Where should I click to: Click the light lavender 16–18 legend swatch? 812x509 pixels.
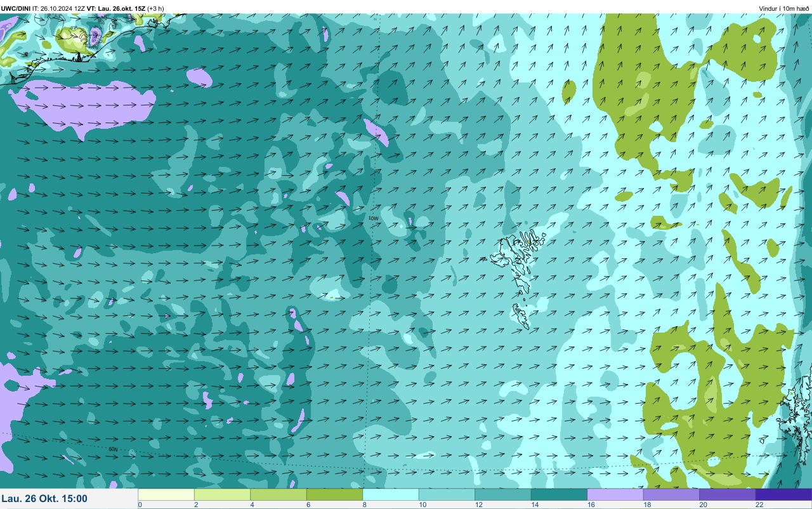615,494
